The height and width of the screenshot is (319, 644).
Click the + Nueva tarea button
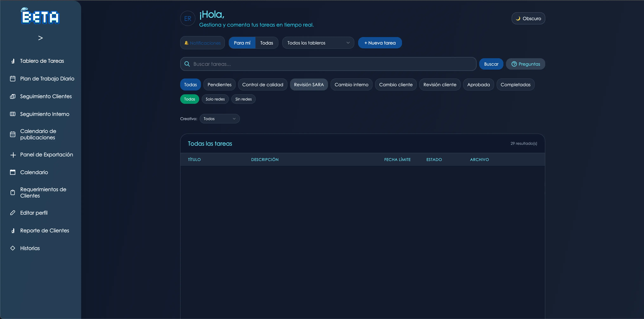coord(380,43)
